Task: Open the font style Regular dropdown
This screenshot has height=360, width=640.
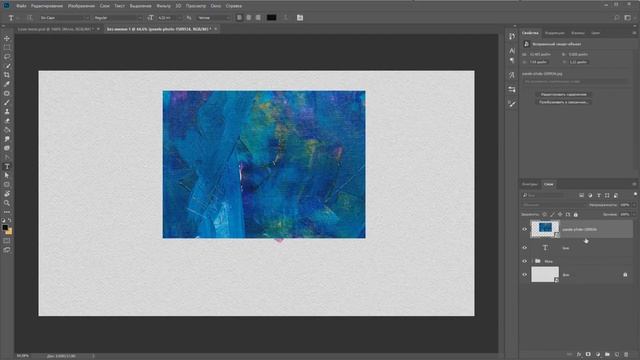Action: 118,18
